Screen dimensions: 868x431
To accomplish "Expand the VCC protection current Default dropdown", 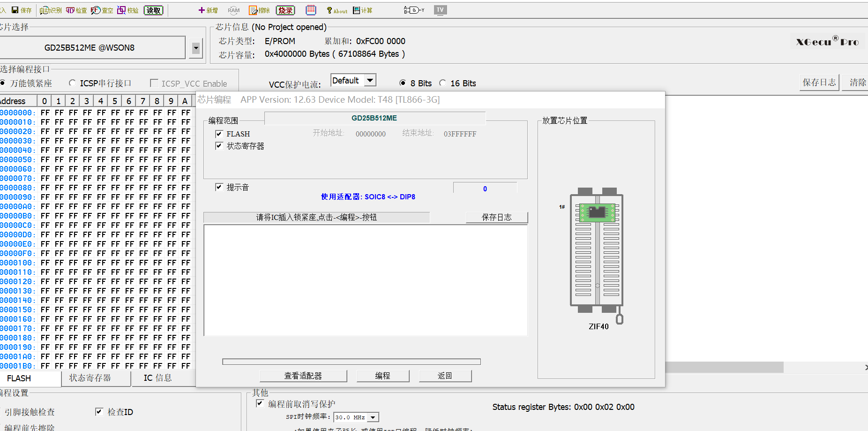I will [370, 80].
